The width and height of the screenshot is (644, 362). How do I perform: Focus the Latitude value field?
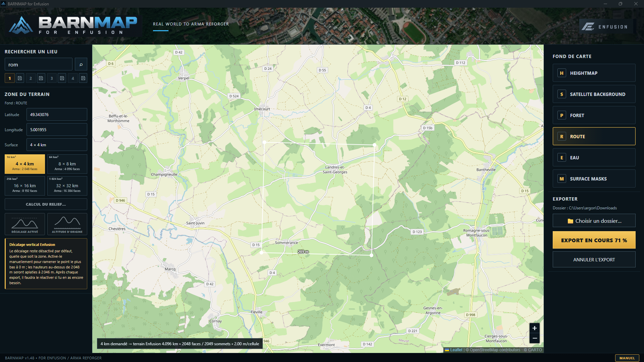pyautogui.click(x=57, y=114)
